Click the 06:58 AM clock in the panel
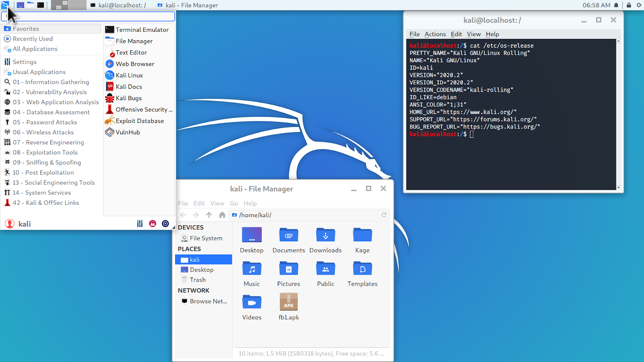Viewport: 644px width, 362px height. (x=597, y=5)
